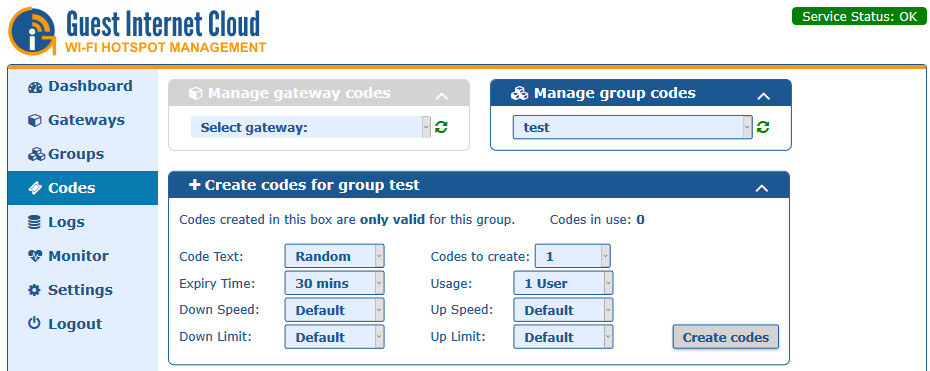Click the Create codes button
930x371 pixels.
pos(725,337)
